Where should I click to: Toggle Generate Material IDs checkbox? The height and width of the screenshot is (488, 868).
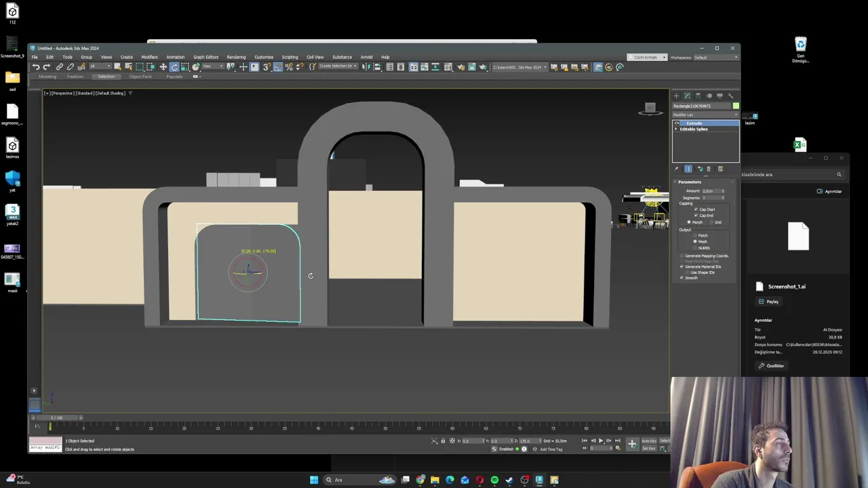[682, 266]
